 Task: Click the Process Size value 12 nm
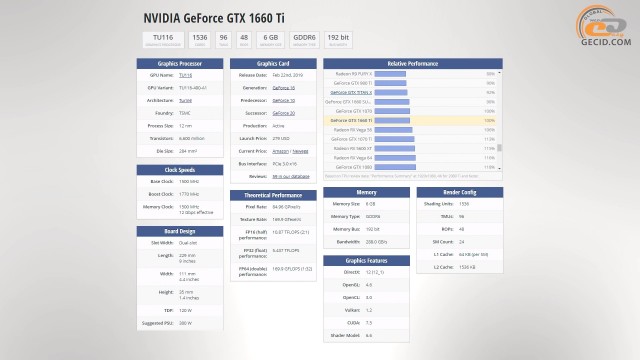pyautogui.click(x=185, y=126)
